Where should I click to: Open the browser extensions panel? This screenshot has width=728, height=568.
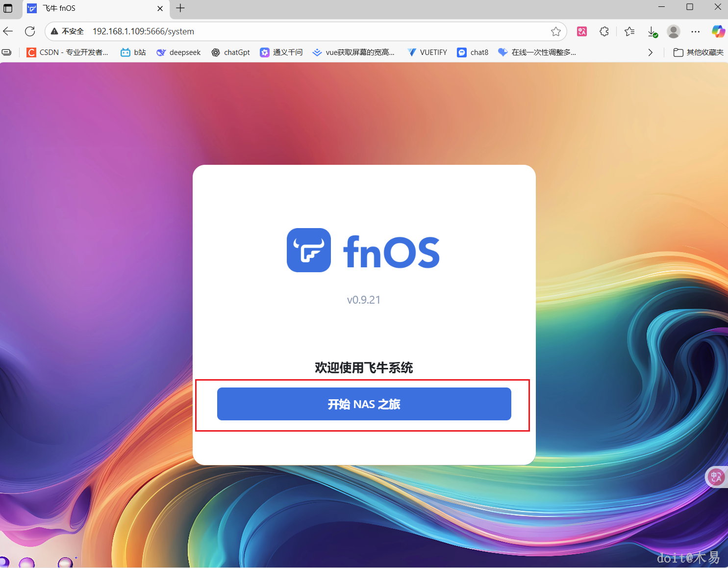(x=604, y=31)
